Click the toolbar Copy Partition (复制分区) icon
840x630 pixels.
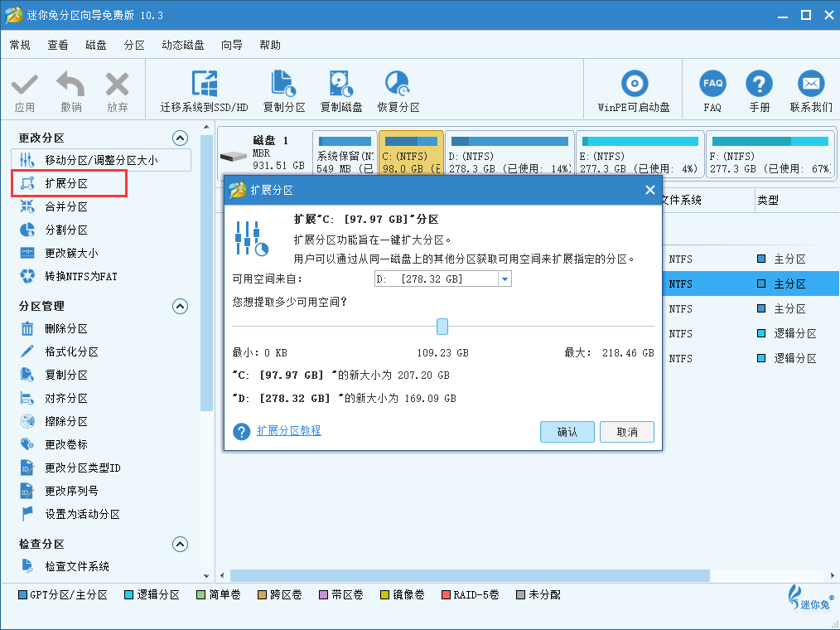click(x=283, y=84)
